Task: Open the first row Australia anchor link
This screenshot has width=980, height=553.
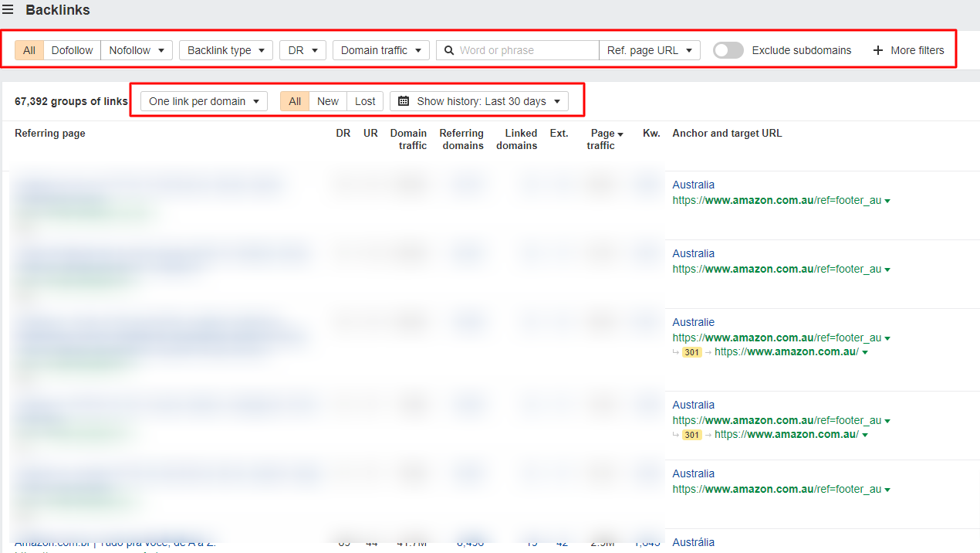Action: (x=694, y=185)
